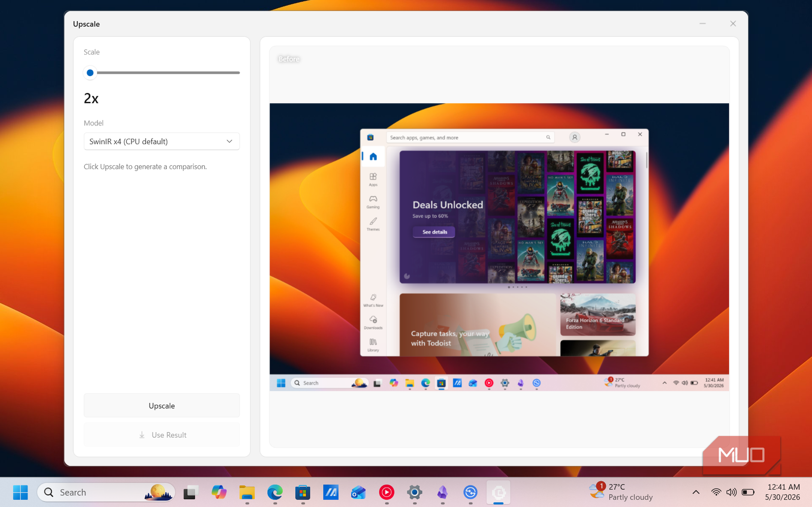The width and height of the screenshot is (812, 507).
Task: Open the battery status icon
Action: 748,492
